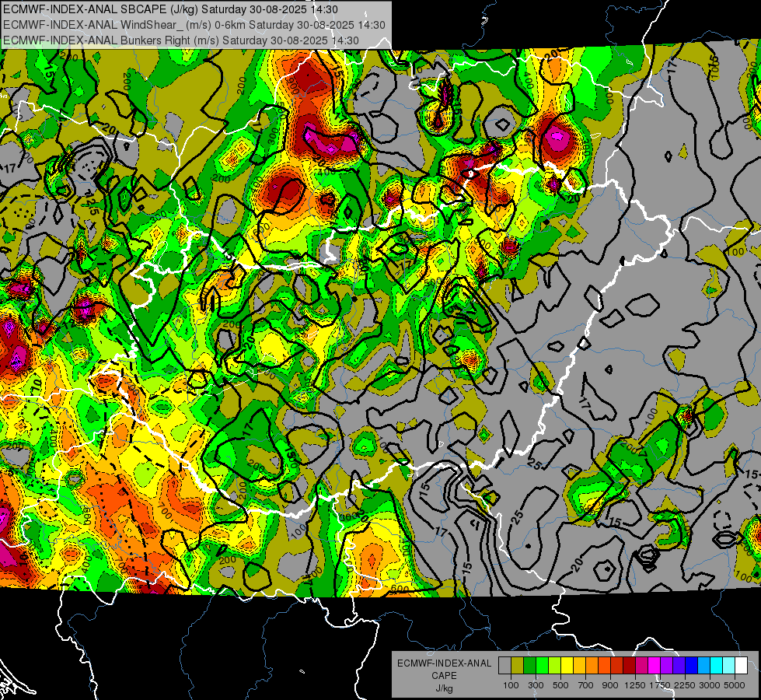Click the SBCAPE title line in header

170,9
